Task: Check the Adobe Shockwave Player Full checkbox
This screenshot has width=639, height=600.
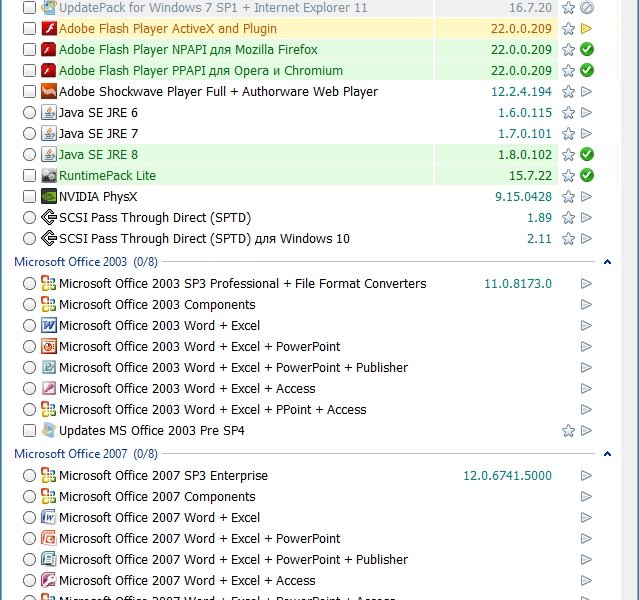Action: [29, 91]
